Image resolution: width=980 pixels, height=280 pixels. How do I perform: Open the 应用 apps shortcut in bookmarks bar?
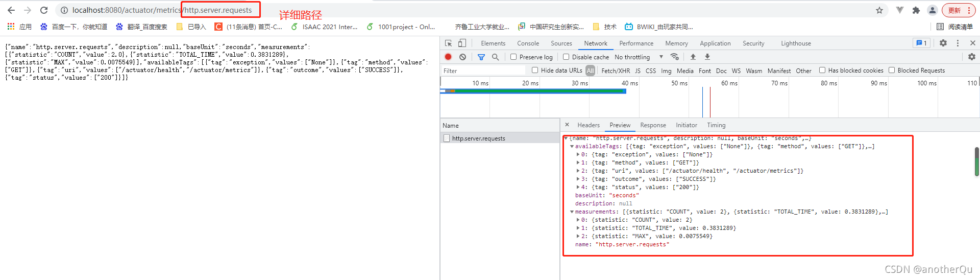click(19, 27)
